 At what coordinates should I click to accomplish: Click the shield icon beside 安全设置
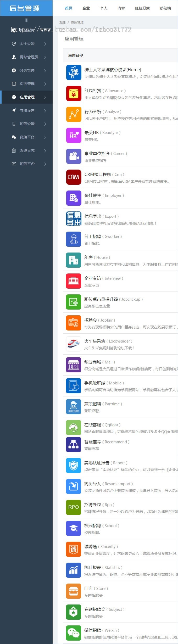click(x=14, y=44)
